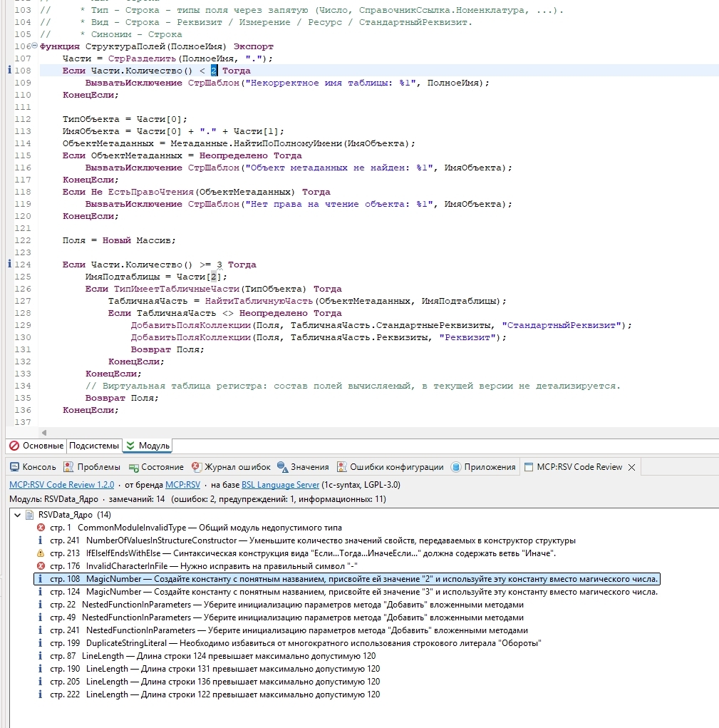The height and width of the screenshot is (728, 719).
Task: Click СтрРазделить call on line 107
Action: [142, 58]
